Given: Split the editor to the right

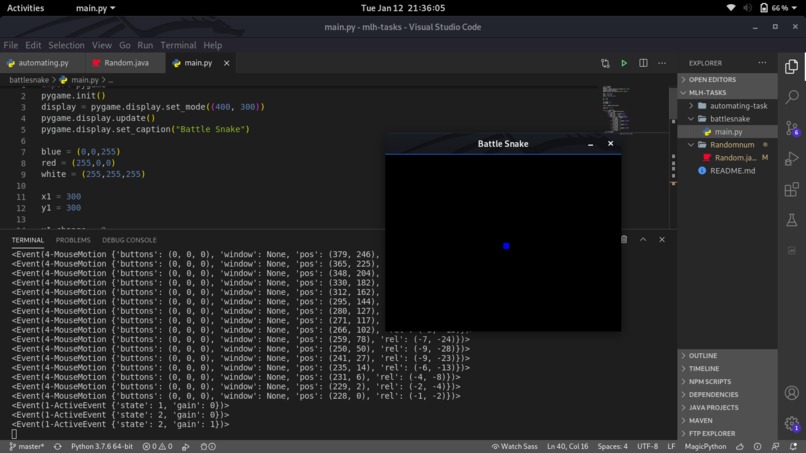Looking at the screenshot, I should 643,63.
